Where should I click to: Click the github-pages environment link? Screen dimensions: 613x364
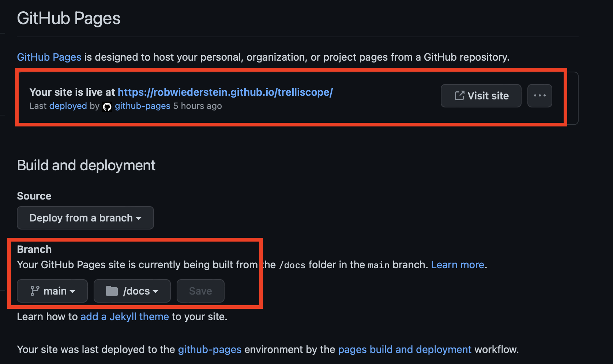pos(210,349)
